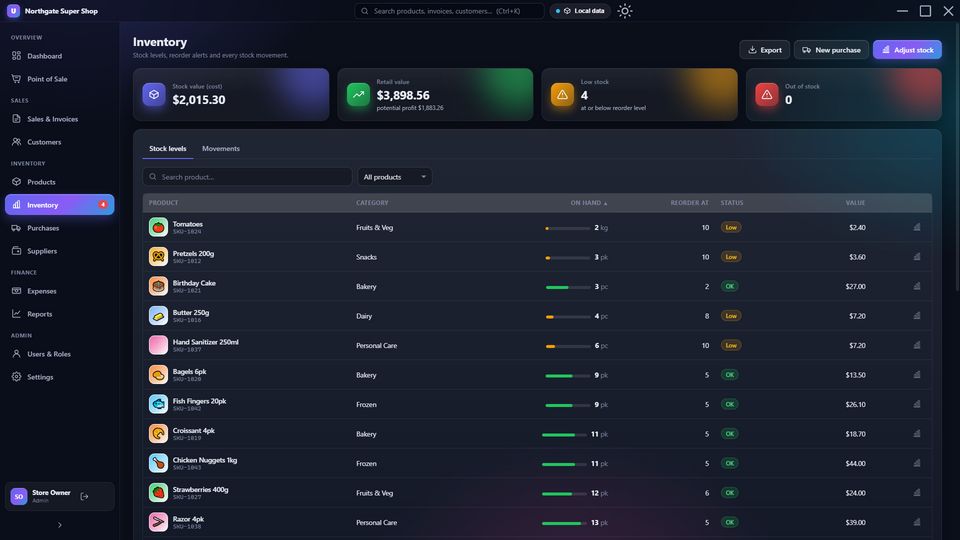Open Point of Sale in the sidebar
Screen dimensions: 960x540
(x=59, y=79)
